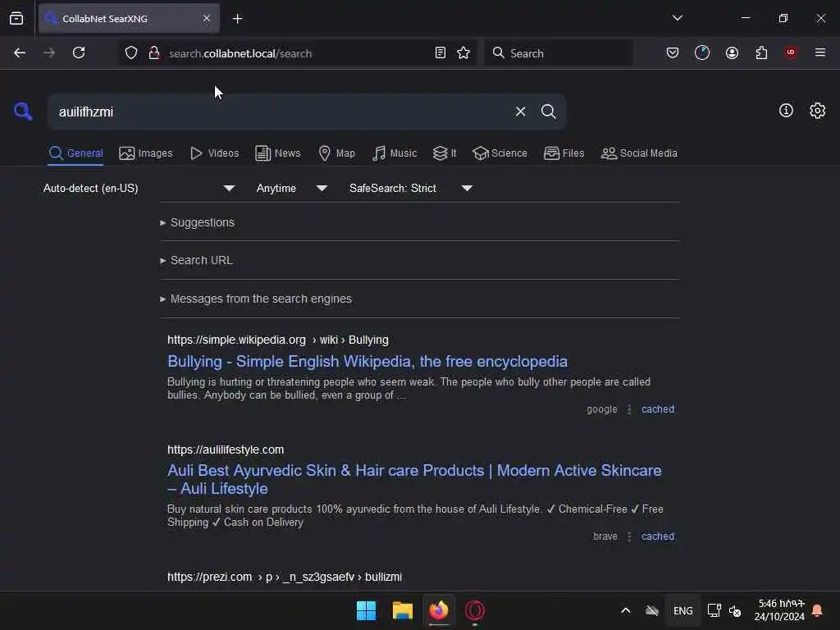The image size is (840, 630).
Task: Go back with browser back arrow
Action: coord(20,52)
